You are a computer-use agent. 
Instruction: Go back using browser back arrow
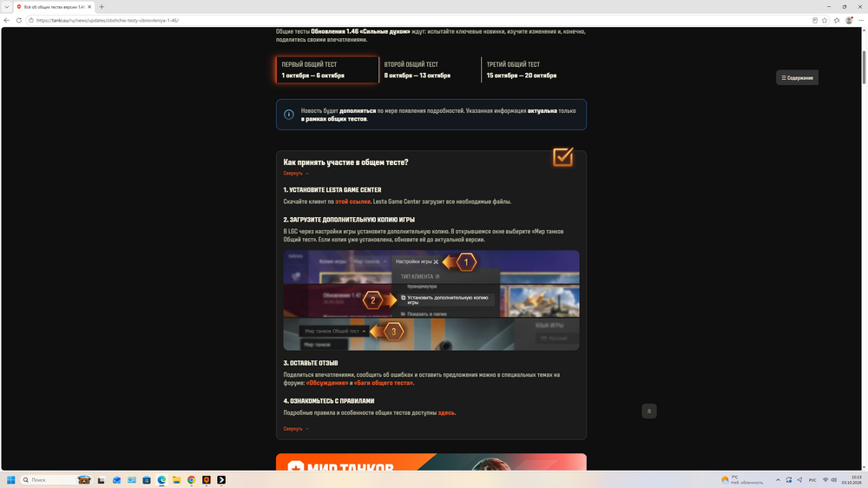tap(7, 21)
